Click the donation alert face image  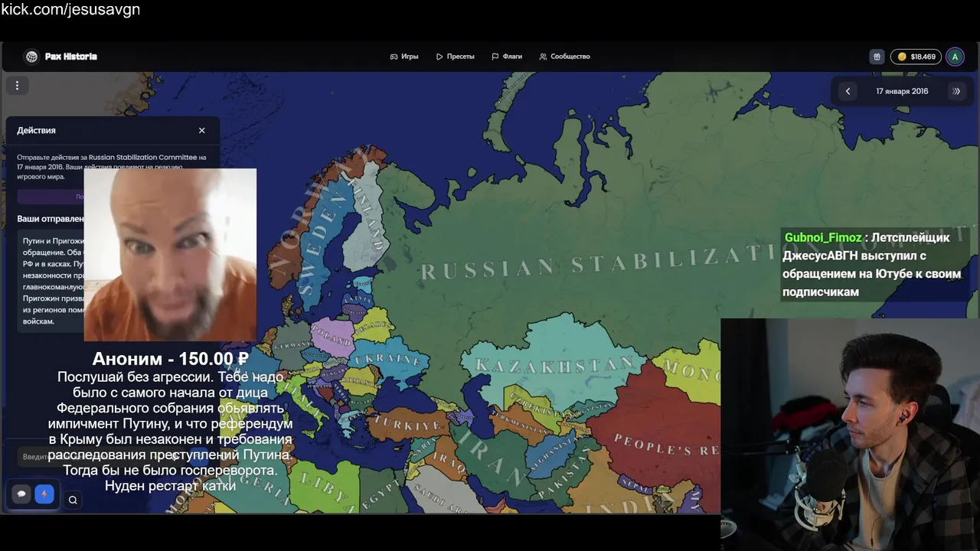(x=170, y=254)
